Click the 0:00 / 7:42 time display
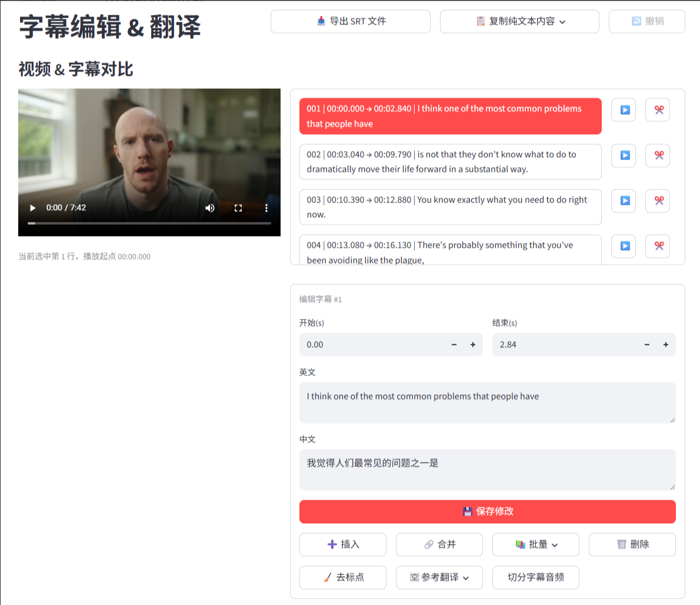Viewport: 700px width, 605px height. (x=66, y=208)
